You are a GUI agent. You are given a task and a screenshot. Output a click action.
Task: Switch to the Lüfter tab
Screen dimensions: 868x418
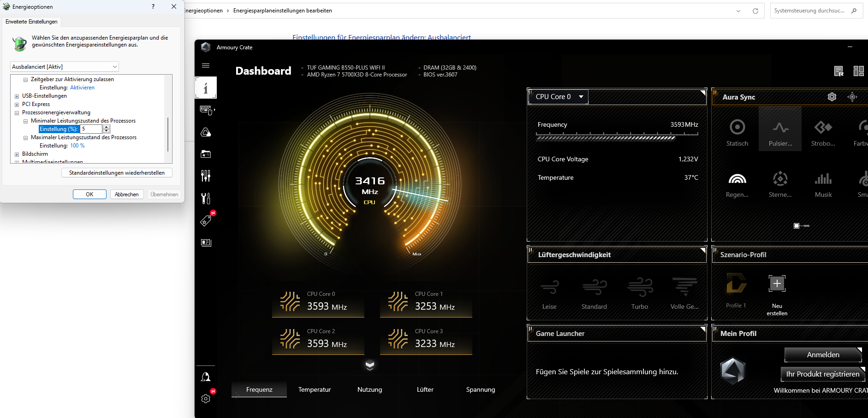click(x=425, y=389)
